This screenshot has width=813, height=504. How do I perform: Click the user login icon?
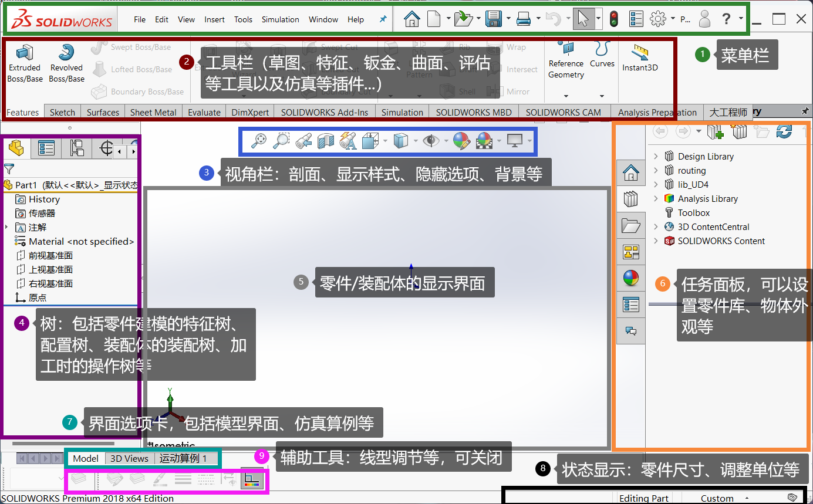click(705, 19)
